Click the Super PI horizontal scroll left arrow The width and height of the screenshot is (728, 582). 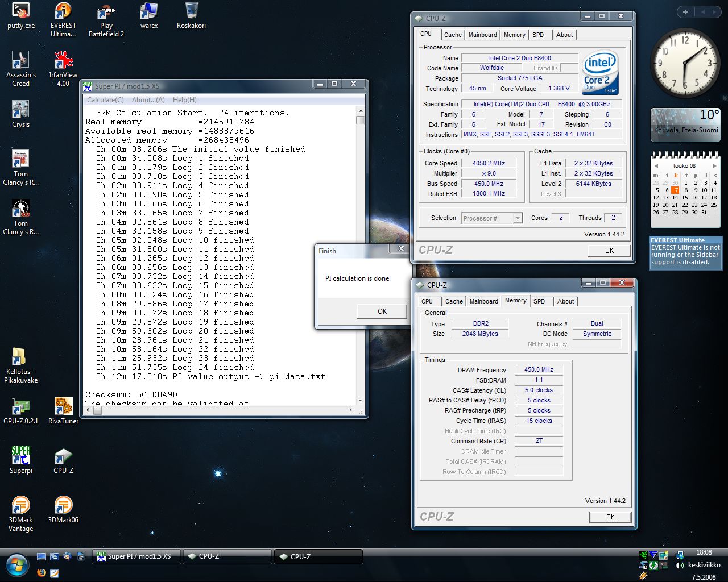point(88,409)
